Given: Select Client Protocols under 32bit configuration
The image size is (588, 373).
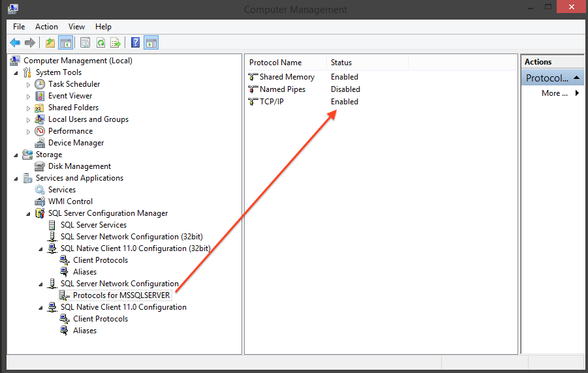Looking at the screenshot, I should tap(101, 260).
